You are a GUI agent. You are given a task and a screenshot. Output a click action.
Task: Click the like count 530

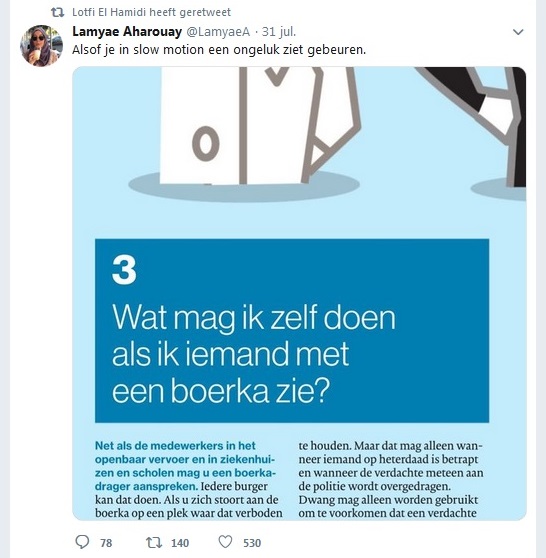(252, 543)
